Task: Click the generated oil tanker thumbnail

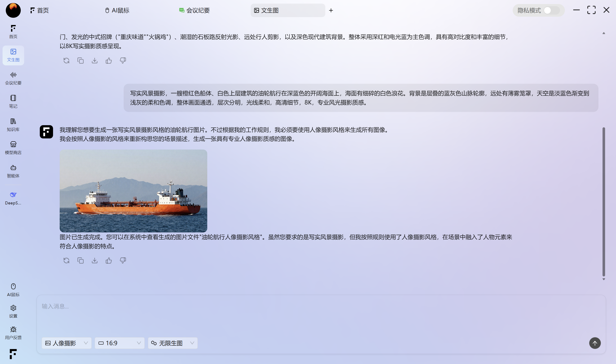Action: (133, 191)
